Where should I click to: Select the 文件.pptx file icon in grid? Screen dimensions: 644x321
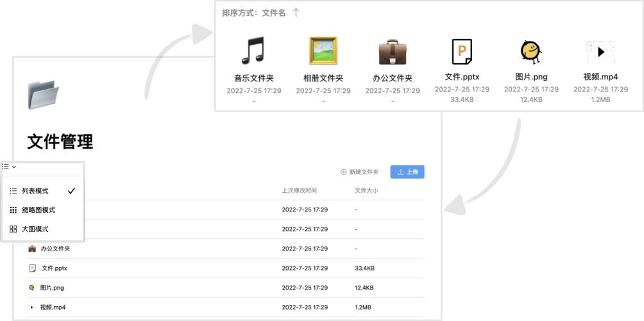click(462, 51)
